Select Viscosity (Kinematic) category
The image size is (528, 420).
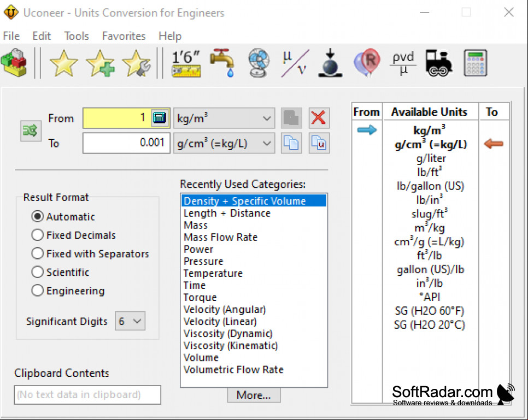tap(254, 346)
